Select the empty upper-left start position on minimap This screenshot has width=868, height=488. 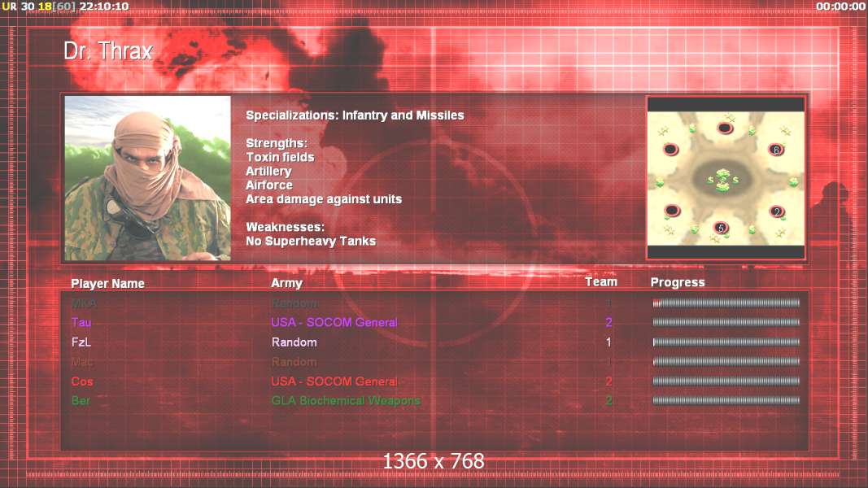671,150
